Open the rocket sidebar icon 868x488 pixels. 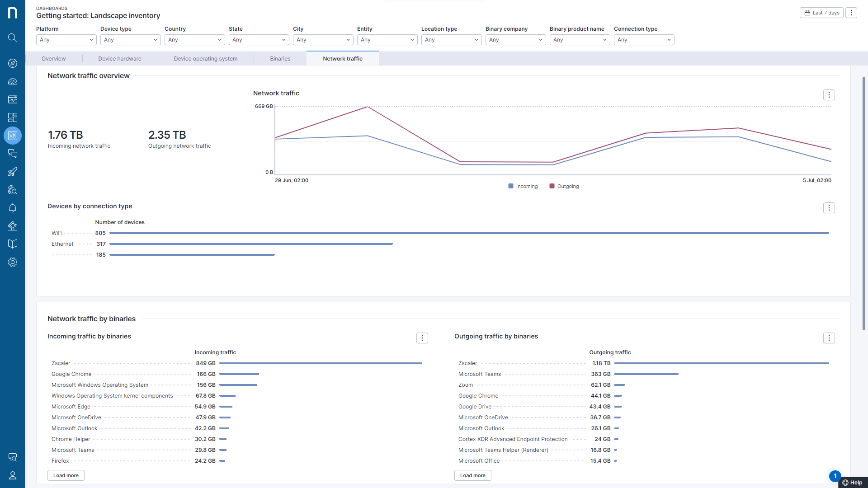[x=13, y=172]
